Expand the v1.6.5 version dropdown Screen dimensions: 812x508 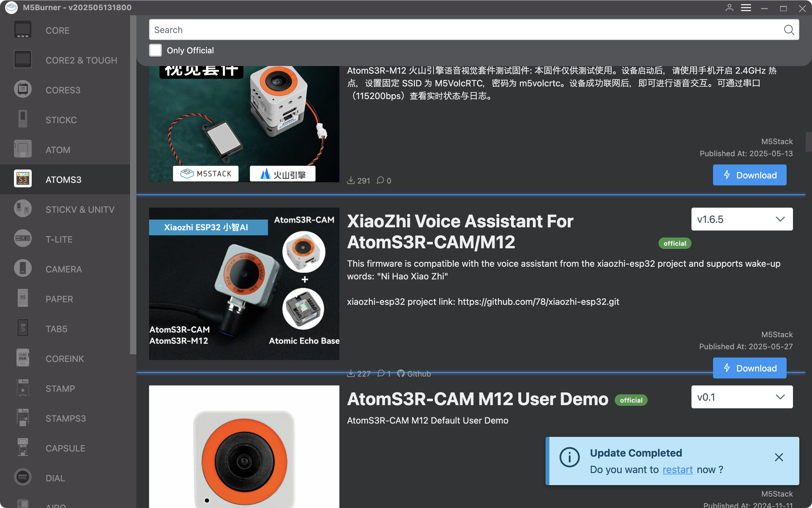[742, 219]
